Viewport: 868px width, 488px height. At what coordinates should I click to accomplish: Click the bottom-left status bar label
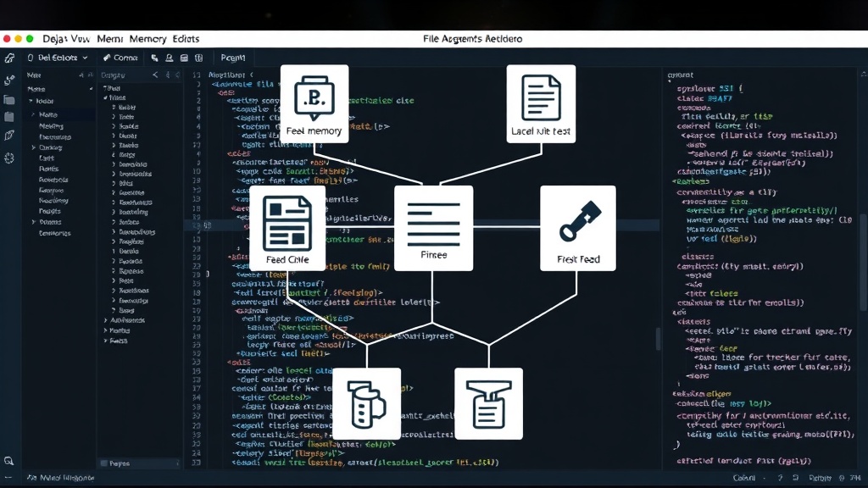61,478
